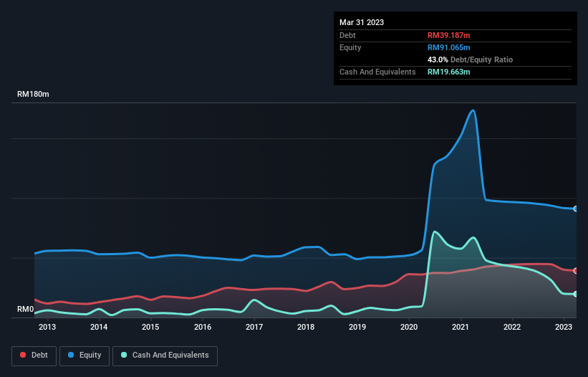Click the 2017 x-axis label
Image resolution: width=588 pixels, height=377 pixels.
coord(254,327)
